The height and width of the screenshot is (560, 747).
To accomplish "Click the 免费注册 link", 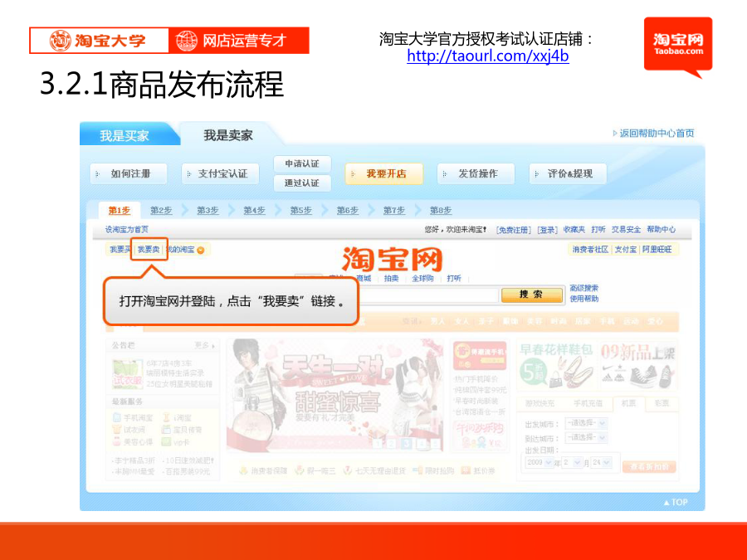I will coord(514,230).
